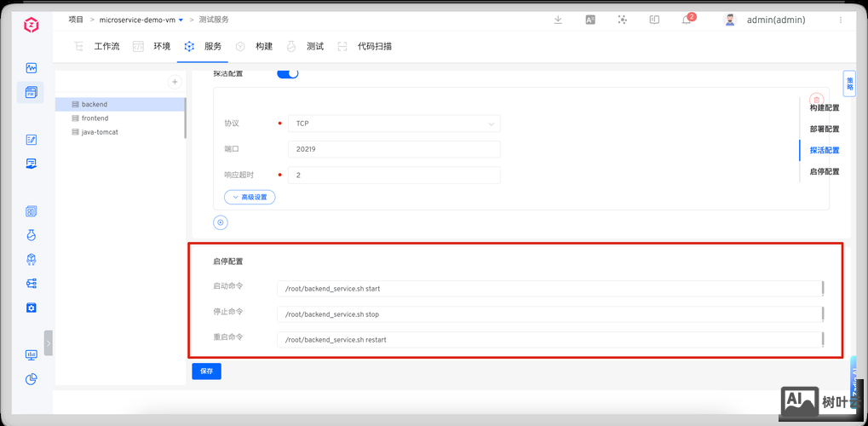Expand the sidebar with arrow handle
Screen dimensions: 868x426
click(x=49, y=343)
